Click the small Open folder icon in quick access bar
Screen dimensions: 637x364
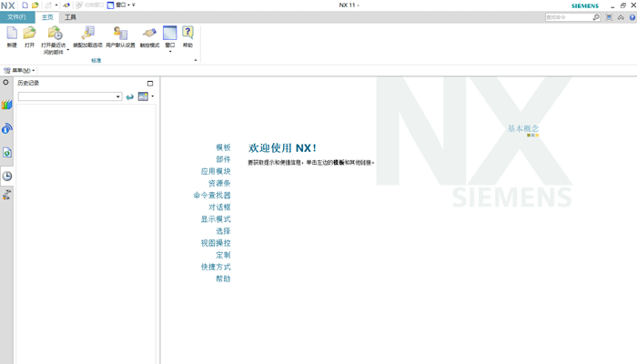coord(35,5)
